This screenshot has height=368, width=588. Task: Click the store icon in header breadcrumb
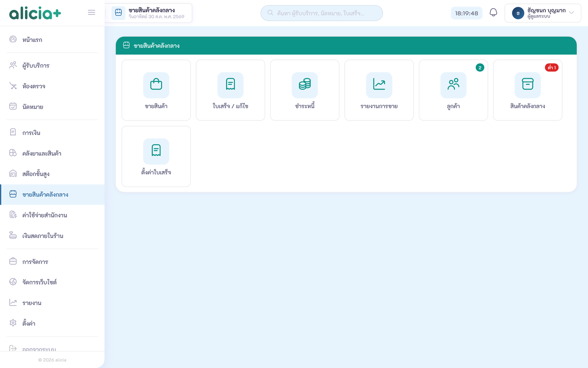[118, 13]
